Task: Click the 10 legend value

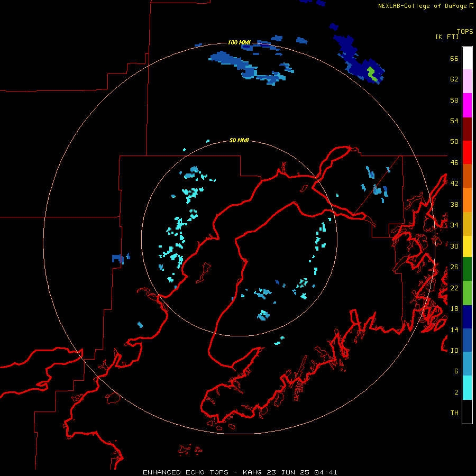Action: pos(454,350)
